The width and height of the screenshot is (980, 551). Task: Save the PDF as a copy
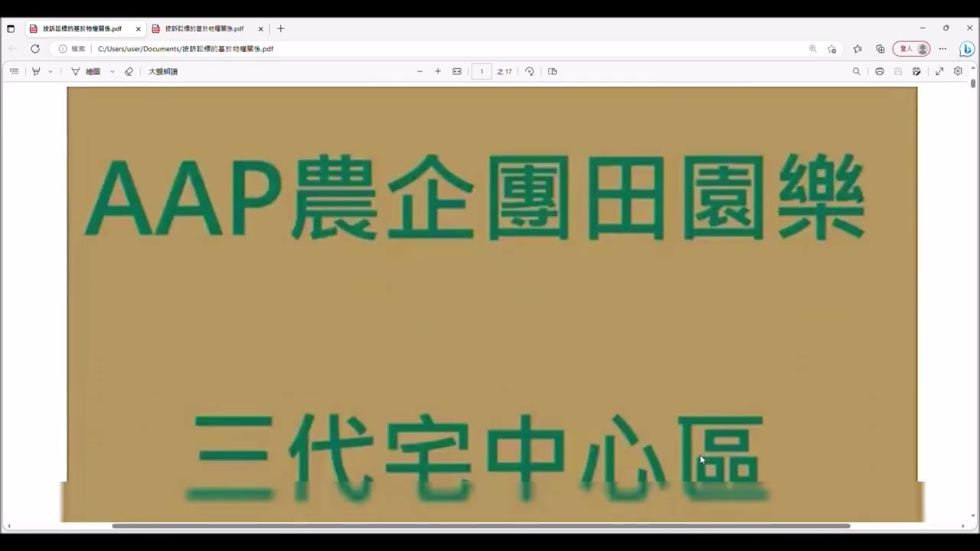(x=916, y=71)
